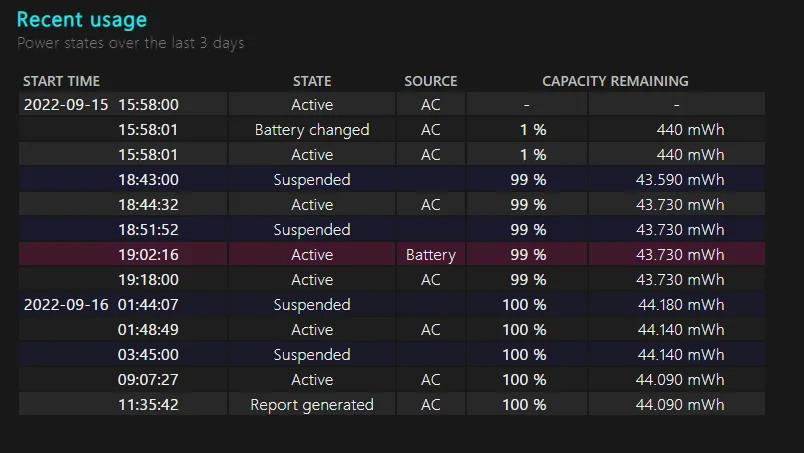Click the 43.590 mWh capacity value
This screenshot has height=453, width=804.
click(x=680, y=180)
